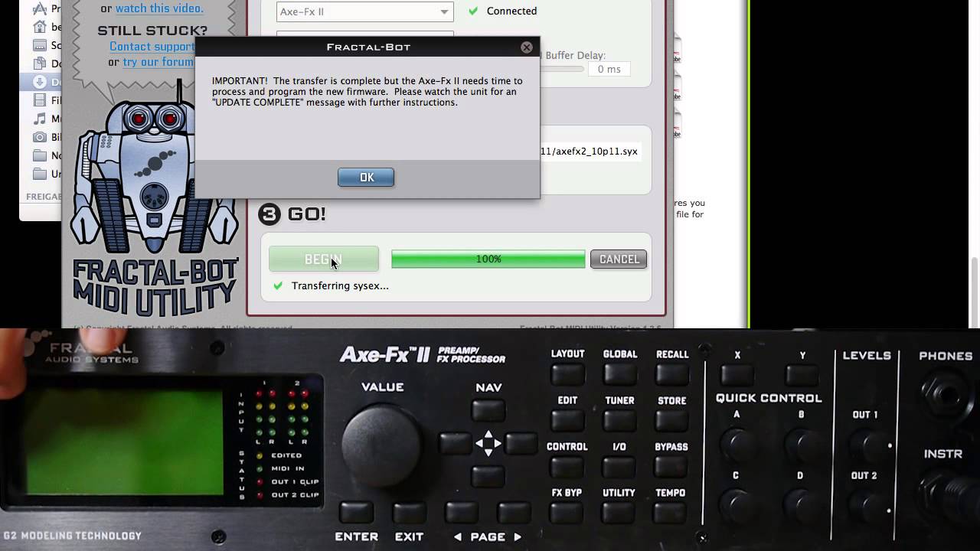The image size is (980, 551).
Task: Open the Axe-Fx II device dropdown
Action: pos(364,11)
